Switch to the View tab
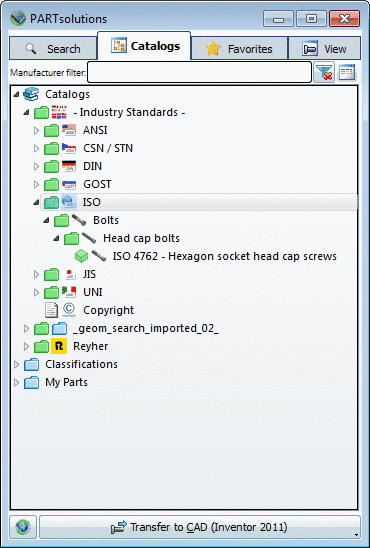 325,49
